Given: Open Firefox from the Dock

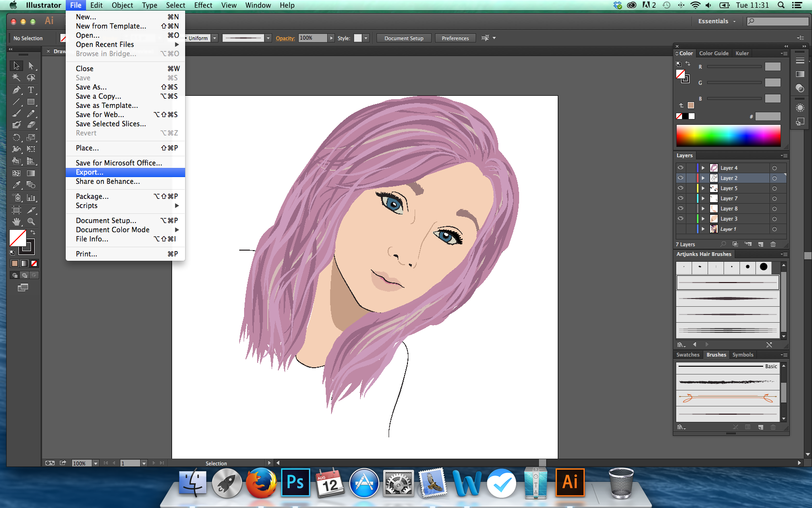Looking at the screenshot, I should coord(261,483).
